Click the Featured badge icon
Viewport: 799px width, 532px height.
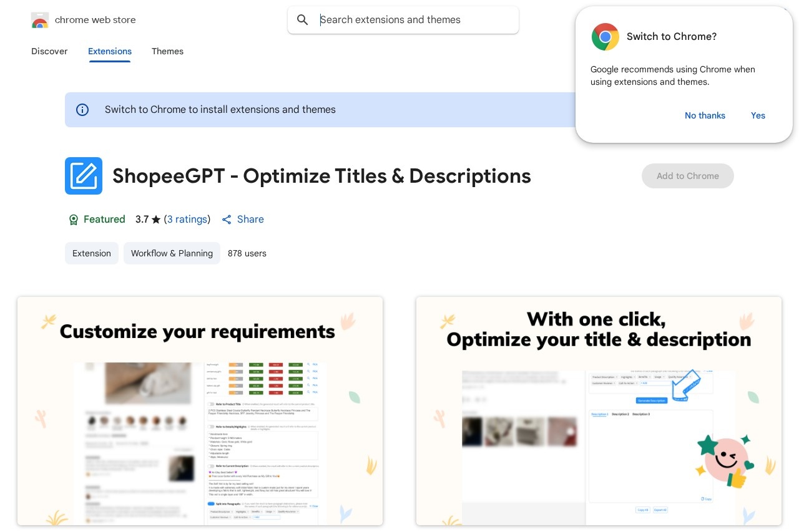74,220
